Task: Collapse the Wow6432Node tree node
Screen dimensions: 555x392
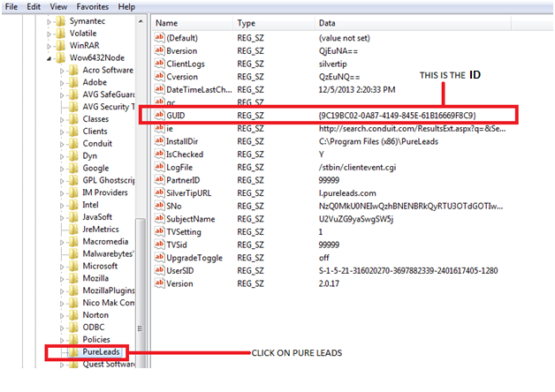Action: pyautogui.click(x=49, y=57)
